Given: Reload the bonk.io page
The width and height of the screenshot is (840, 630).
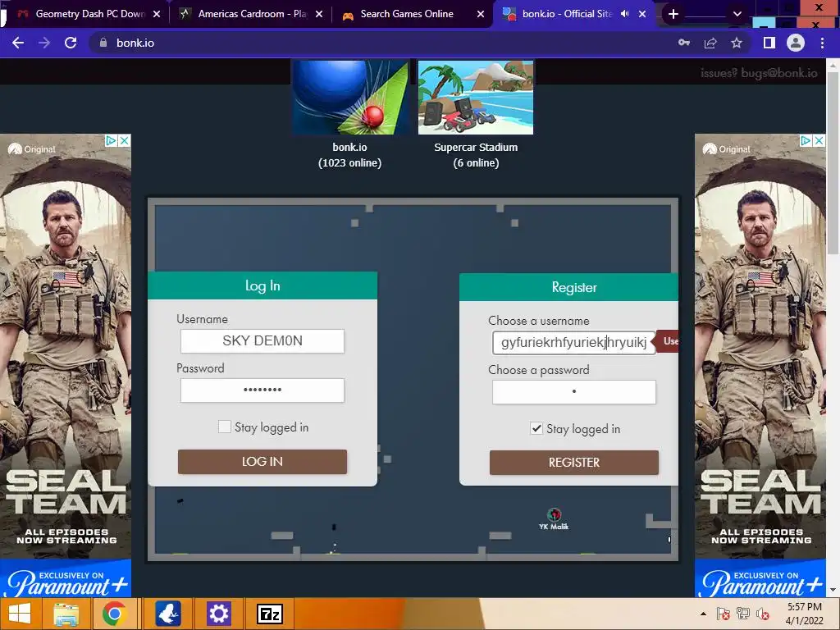Looking at the screenshot, I should click(x=71, y=43).
